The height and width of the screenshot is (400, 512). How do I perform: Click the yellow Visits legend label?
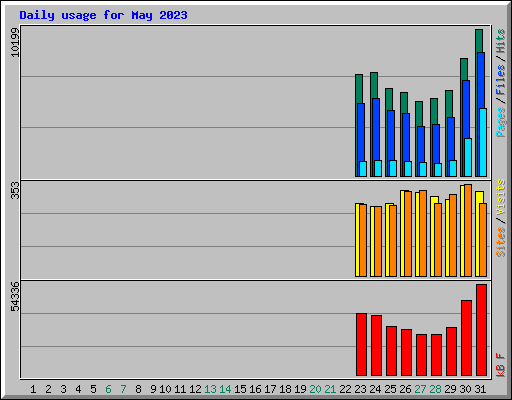coord(501,197)
